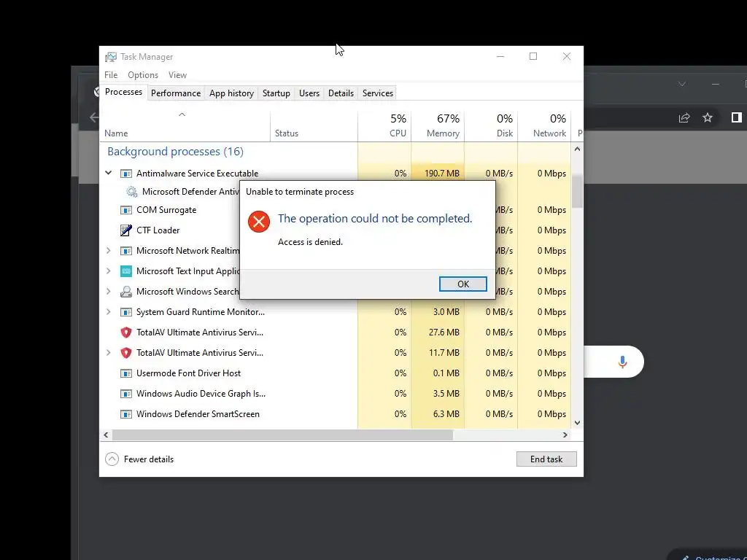Sort processes by CPU column

(x=384, y=126)
